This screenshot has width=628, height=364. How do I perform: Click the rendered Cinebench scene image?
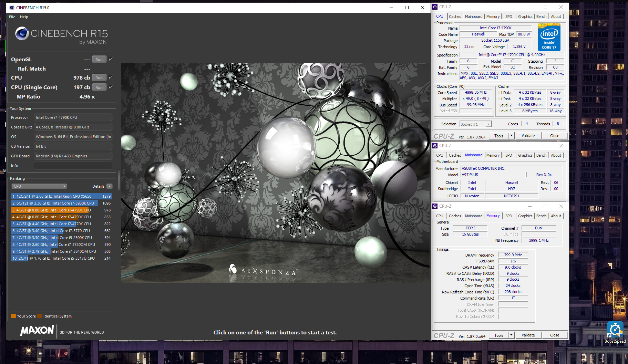click(x=275, y=173)
